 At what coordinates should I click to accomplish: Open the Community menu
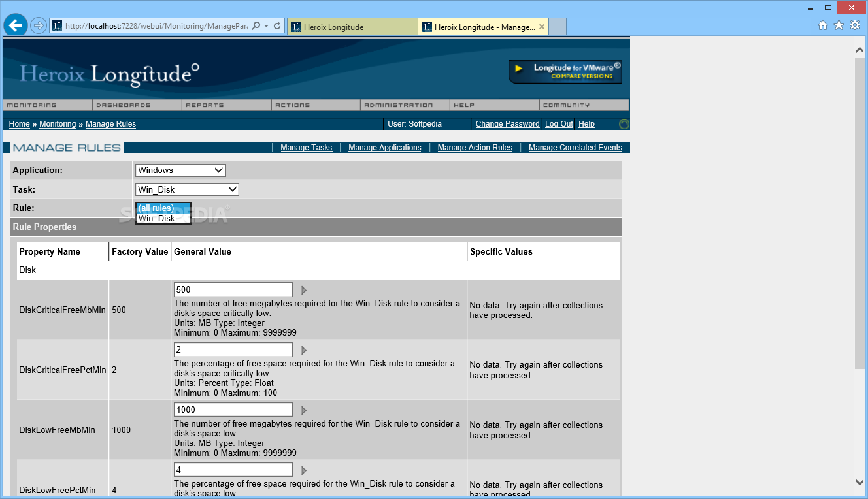pyautogui.click(x=584, y=105)
